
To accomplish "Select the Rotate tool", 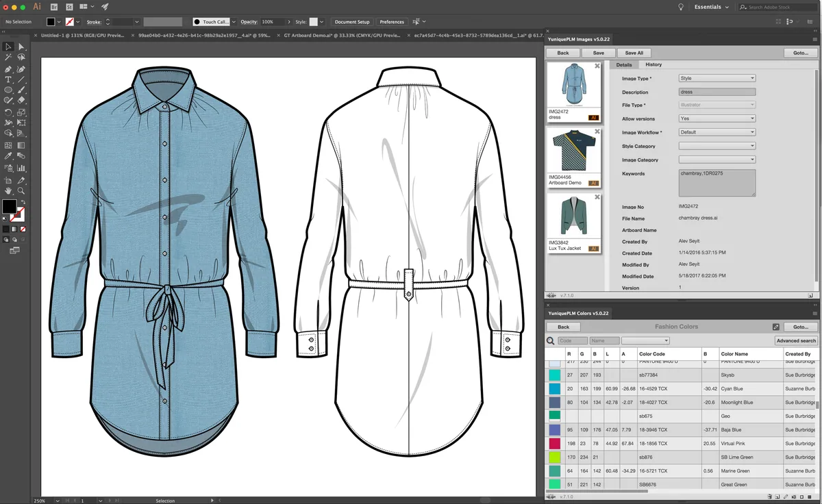I will click(8, 112).
